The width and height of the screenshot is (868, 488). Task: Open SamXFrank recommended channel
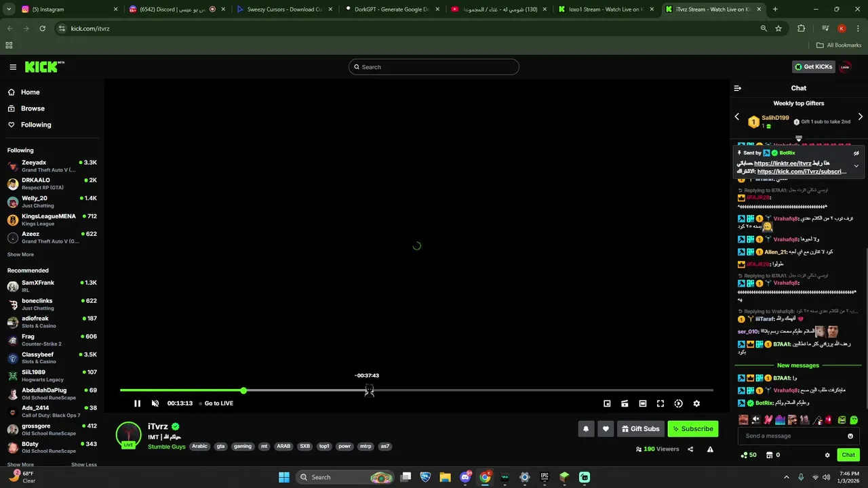(52, 285)
